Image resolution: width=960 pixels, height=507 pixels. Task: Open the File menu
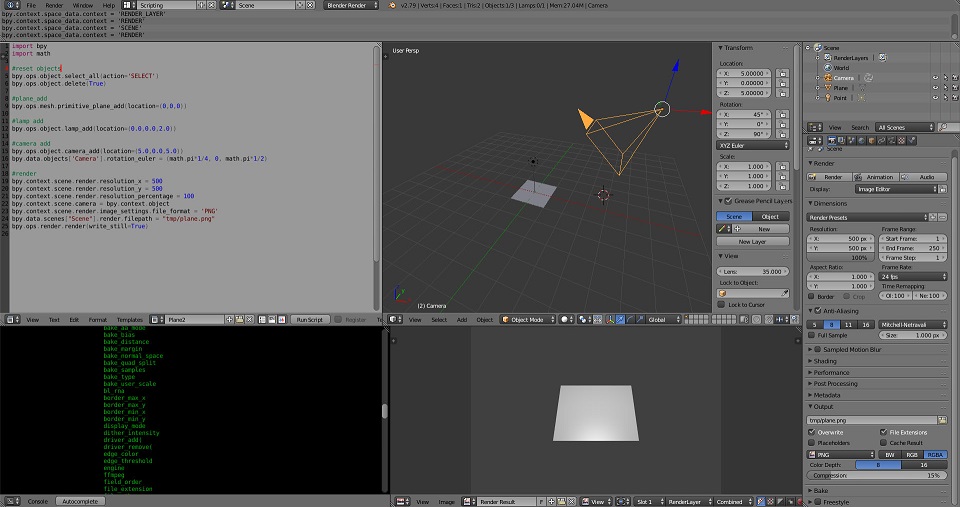coord(31,5)
